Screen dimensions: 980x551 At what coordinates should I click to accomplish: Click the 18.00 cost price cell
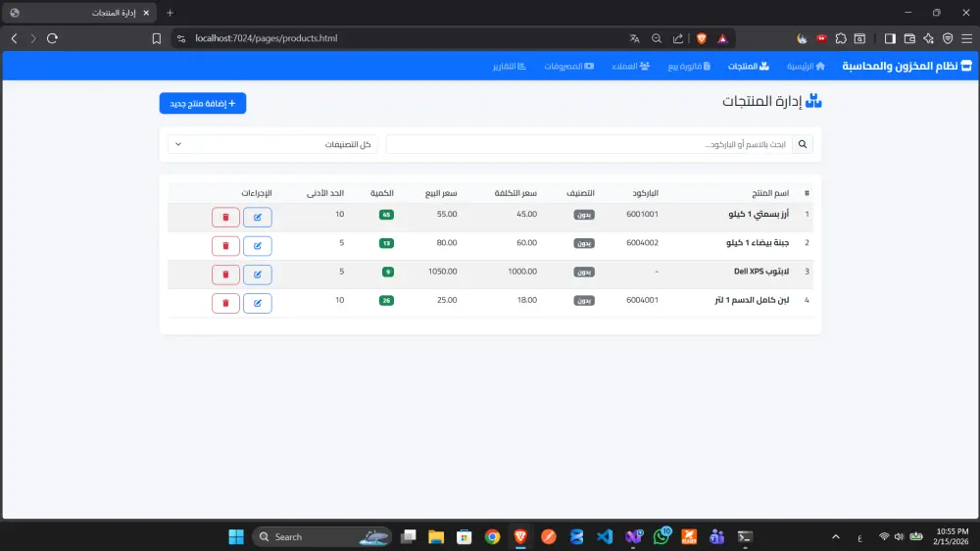tap(527, 300)
